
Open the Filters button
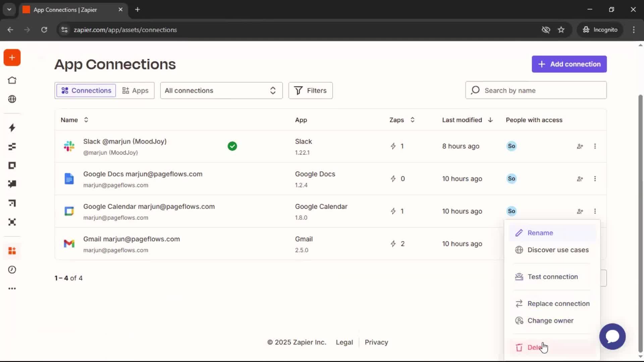coord(310,90)
